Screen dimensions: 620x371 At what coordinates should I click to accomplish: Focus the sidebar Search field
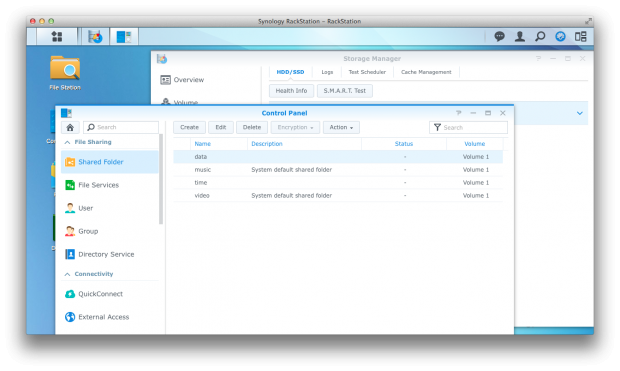[x=121, y=127]
